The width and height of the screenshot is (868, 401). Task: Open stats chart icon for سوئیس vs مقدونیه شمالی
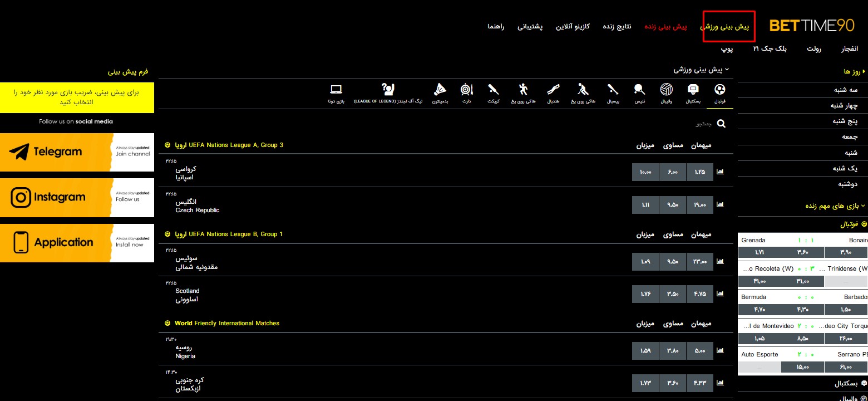pyautogui.click(x=721, y=261)
